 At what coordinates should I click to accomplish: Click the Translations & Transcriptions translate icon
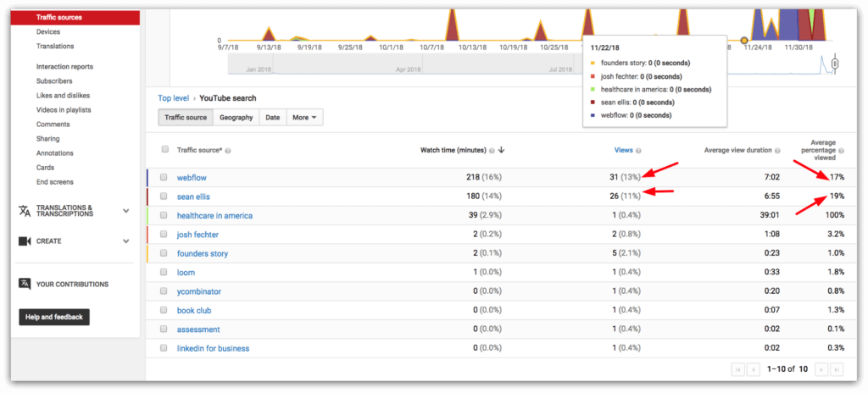coord(25,211)
